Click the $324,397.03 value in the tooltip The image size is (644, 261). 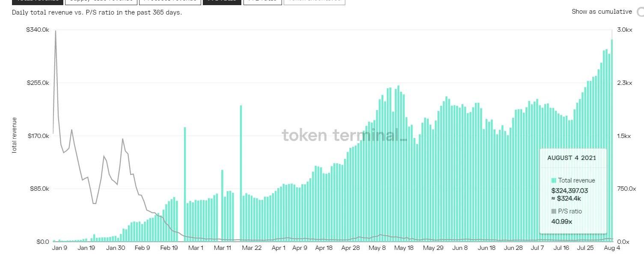(x=570, y=191)
